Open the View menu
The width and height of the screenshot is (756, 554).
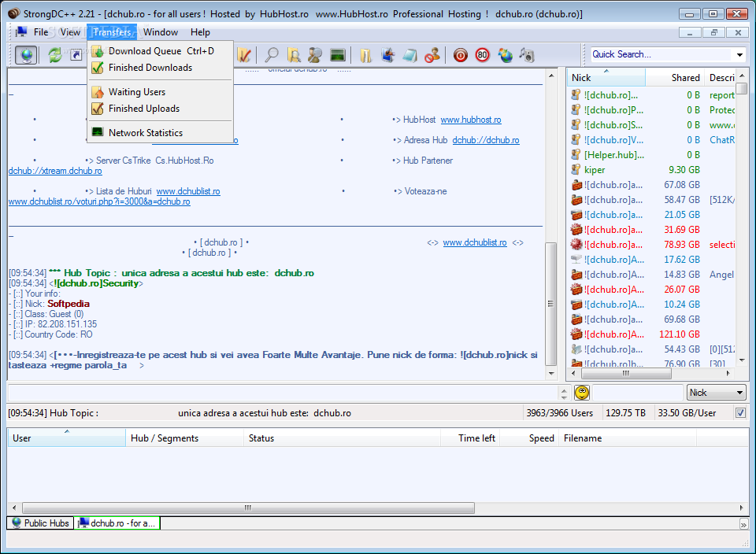pyautogui.click(x=70, y=32)
